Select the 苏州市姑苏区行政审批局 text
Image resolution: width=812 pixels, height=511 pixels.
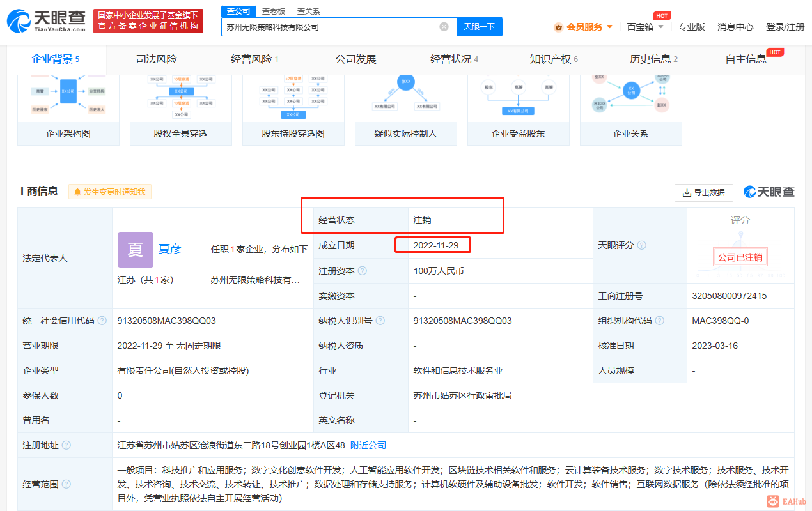click(x=463, y=395)
